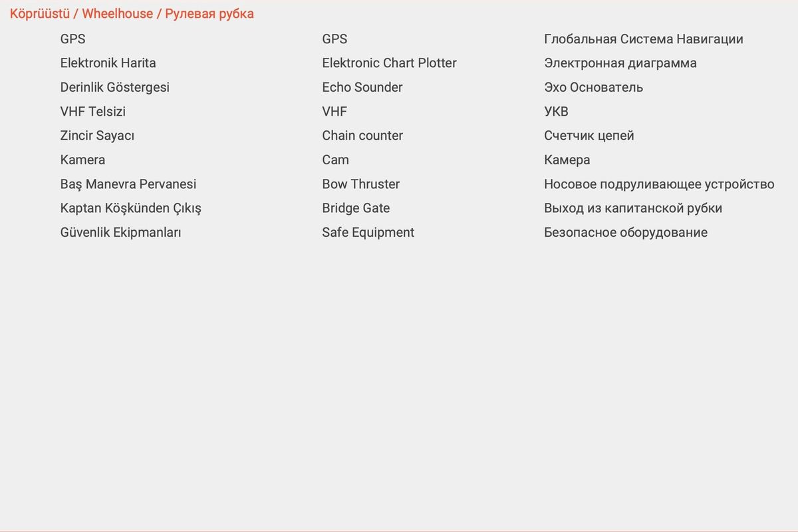
Task: Select the Bridge Gate entry
Action: [x=355, y=208]
